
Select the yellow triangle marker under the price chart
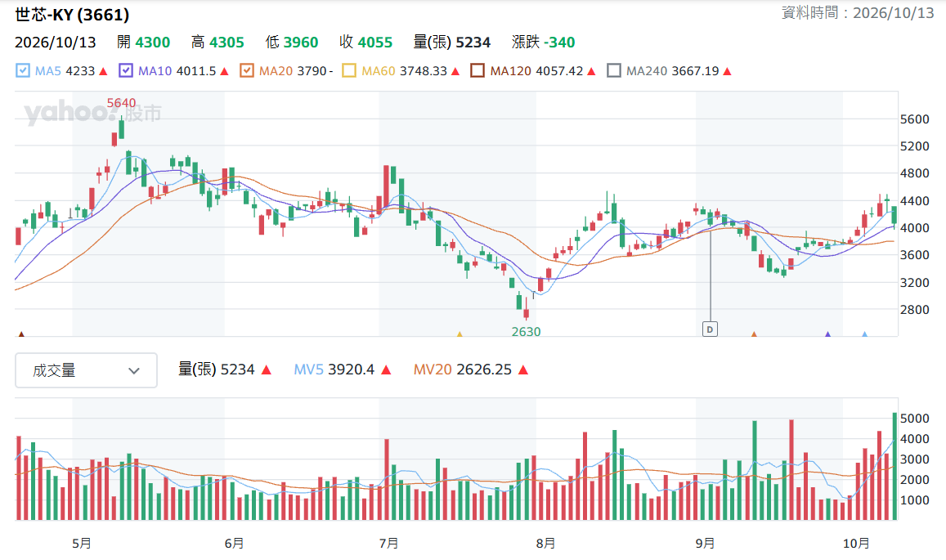point(460,334)
